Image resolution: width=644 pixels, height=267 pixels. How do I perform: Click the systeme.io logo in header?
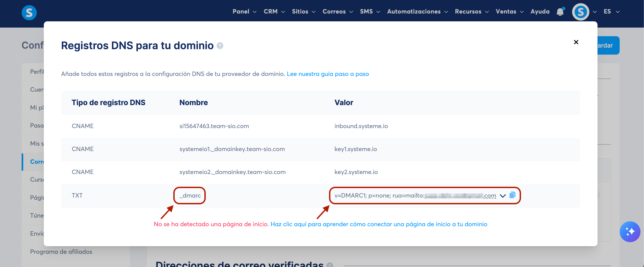(29, 12)
